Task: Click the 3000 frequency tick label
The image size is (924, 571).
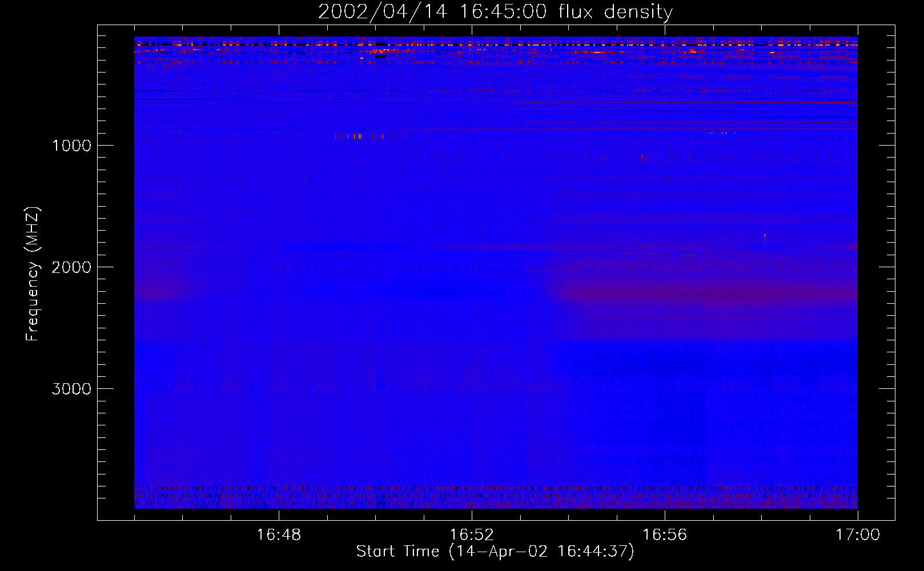Action: pos(71,389)
